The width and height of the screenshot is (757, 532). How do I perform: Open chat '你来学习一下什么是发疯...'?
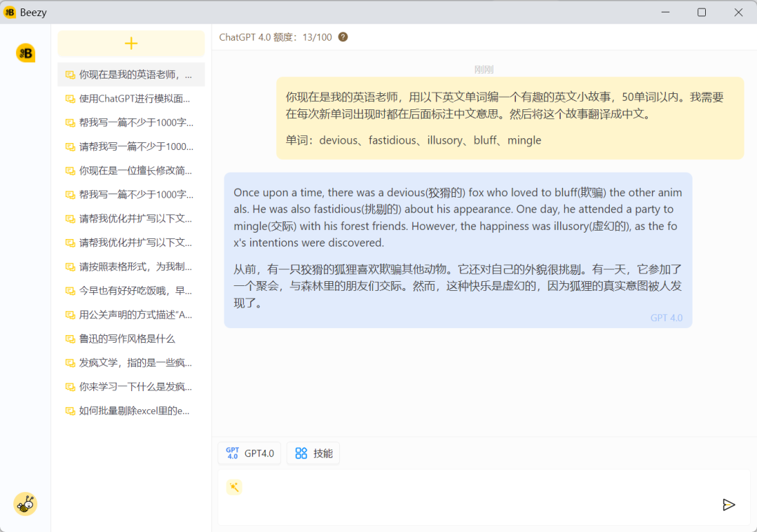[x=131, y=387]
